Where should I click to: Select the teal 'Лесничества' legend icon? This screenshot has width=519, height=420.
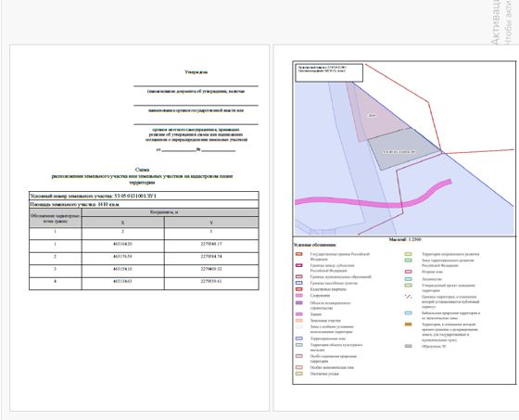tap(409, 279)
